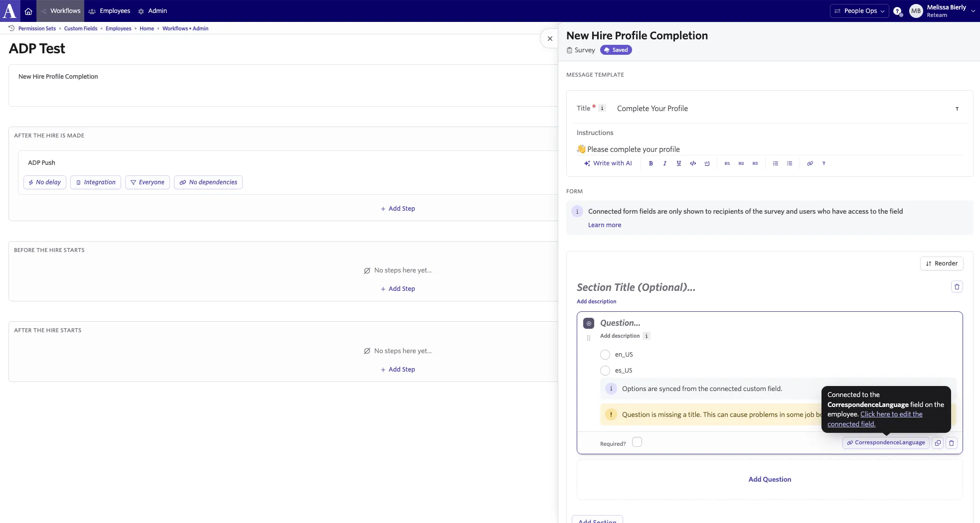Select the en_US radio option

605,355
